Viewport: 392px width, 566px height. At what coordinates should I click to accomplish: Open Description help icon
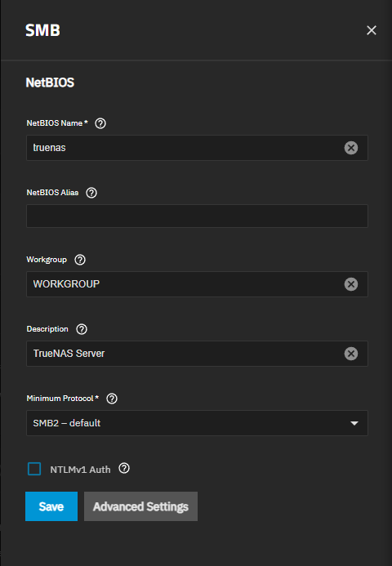[x=82, y=329]
